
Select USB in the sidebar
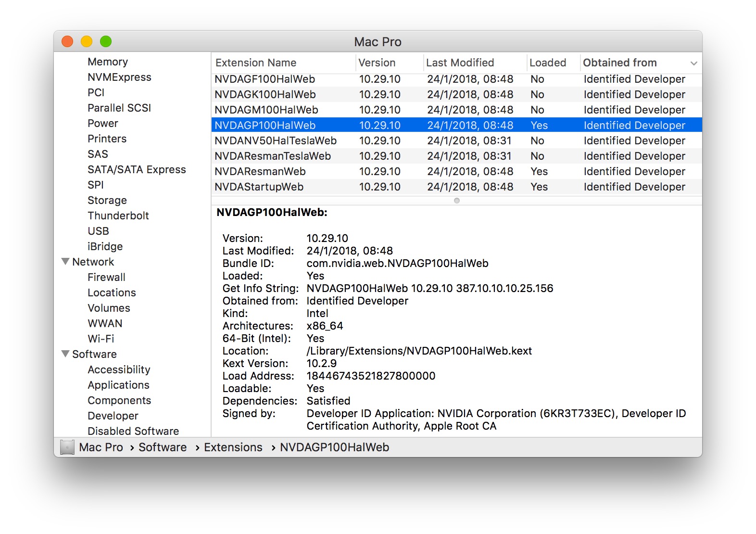click(x=99, y=231)
